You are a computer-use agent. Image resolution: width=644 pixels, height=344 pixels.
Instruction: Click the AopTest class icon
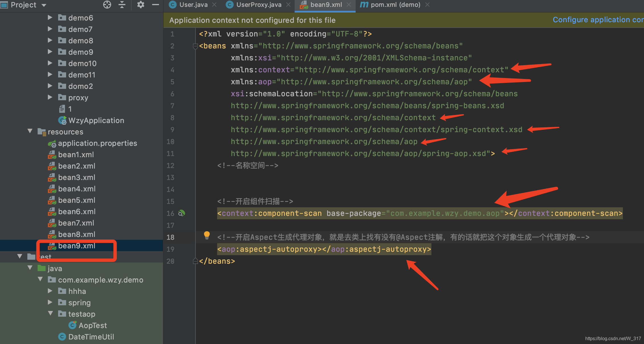73,325
